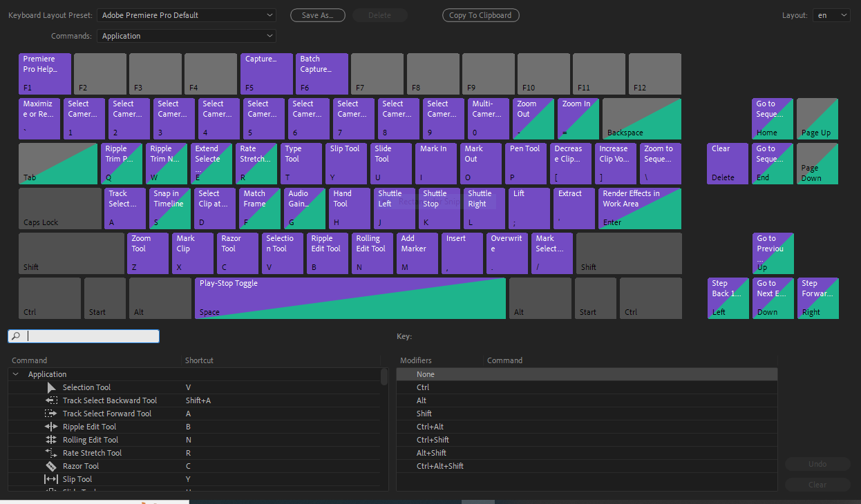Click the Shuttle Stop K key
The width and height of the screenshot is (861, 504).
[439, 209]
